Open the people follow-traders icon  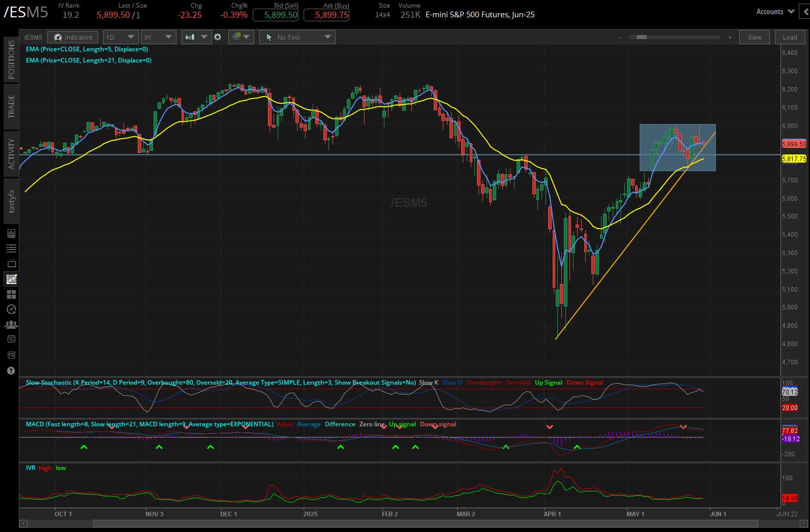click(x=11, y=324)
